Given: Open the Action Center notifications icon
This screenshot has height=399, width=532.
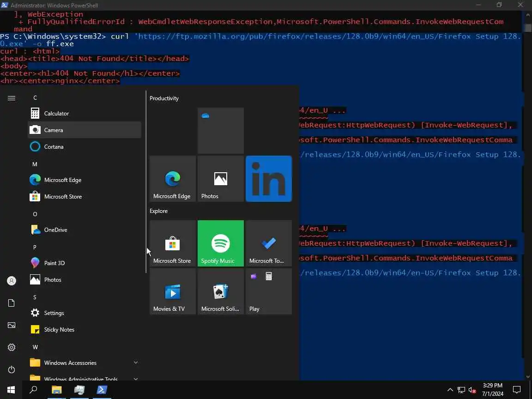Looking at the screenshot, I should (517, 390).
